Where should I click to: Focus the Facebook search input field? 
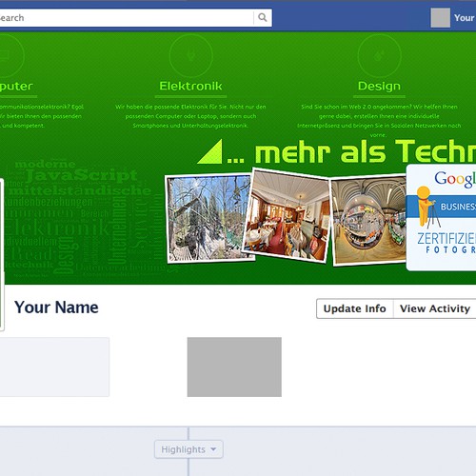(127, 18)
